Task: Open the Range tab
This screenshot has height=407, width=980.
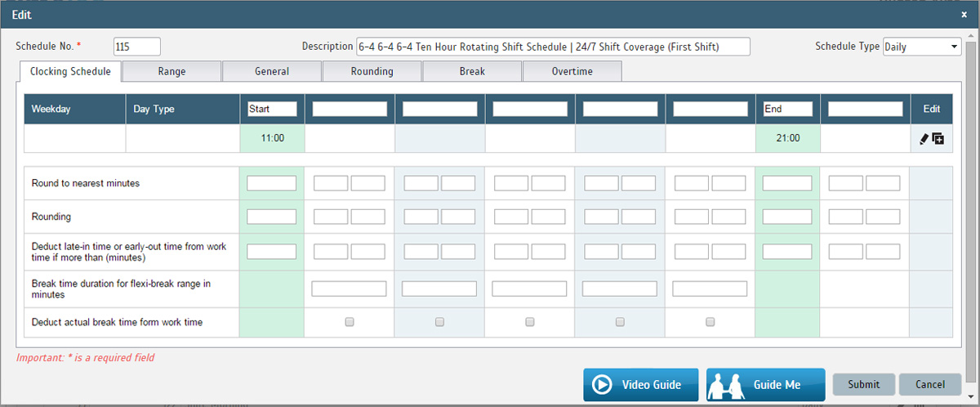Action: (171, 71)
